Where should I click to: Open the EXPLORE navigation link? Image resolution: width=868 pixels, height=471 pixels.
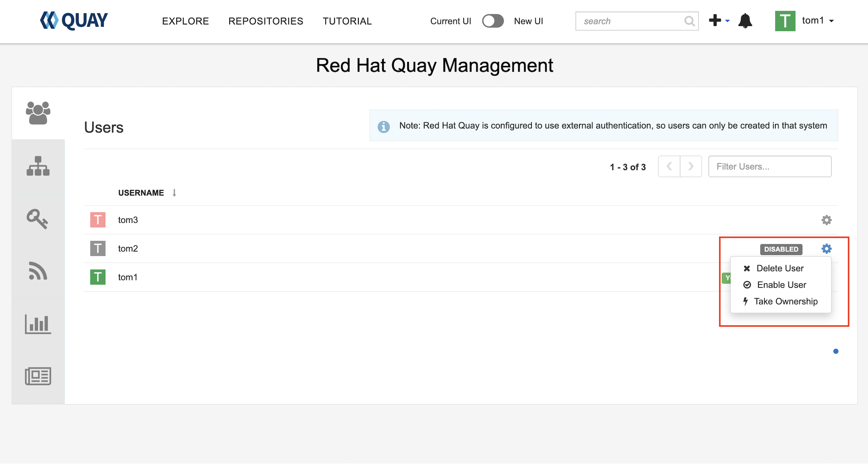(x=185, y=21)
